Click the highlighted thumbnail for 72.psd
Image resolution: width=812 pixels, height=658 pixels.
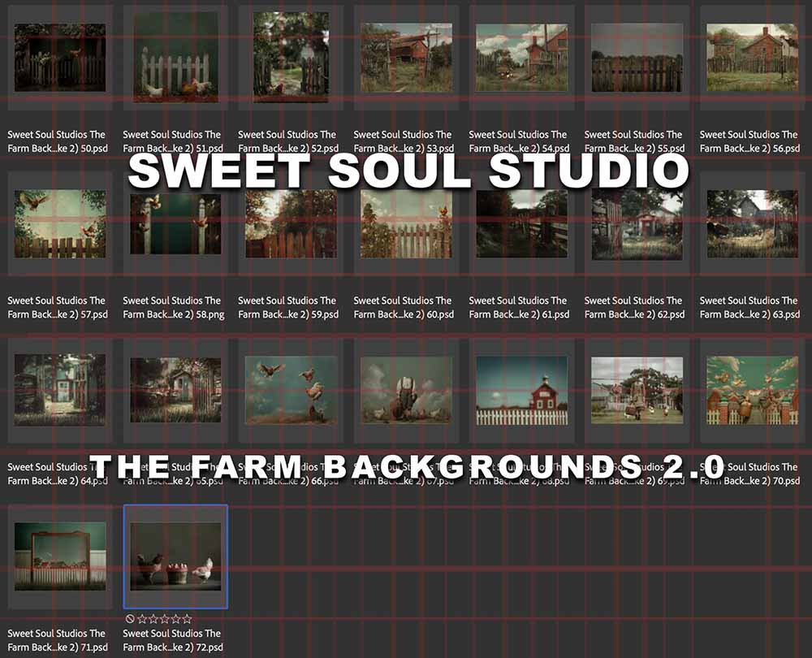tap(175, 556)
